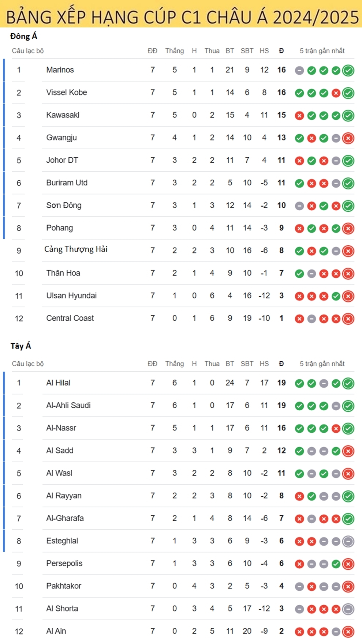Click Gwangju's latest match loss icon
The image size is (362, 644).
[x=348, y=138]
